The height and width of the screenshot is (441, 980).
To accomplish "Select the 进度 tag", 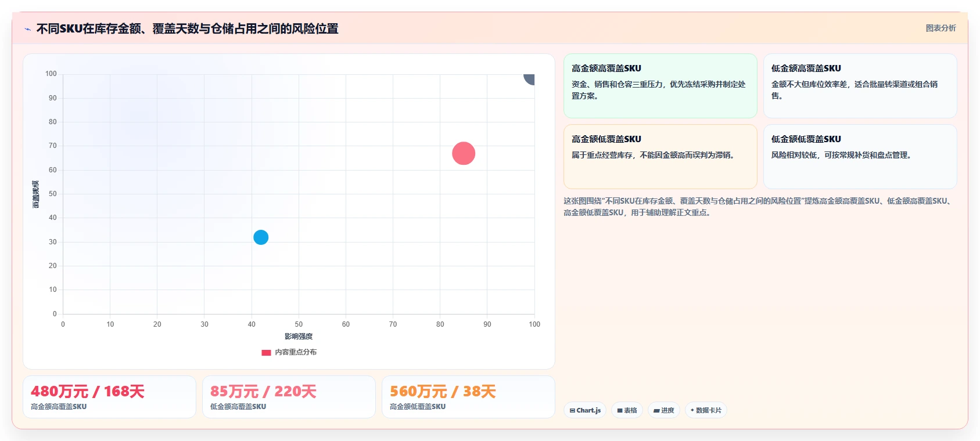I will [x=664, y=410].
